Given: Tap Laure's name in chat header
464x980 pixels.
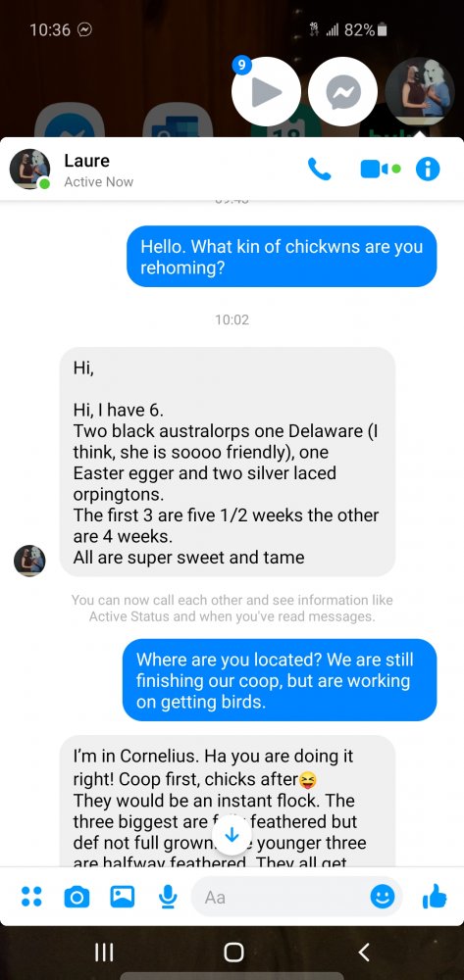Looking at the screenshot, I should pos(86,161).
